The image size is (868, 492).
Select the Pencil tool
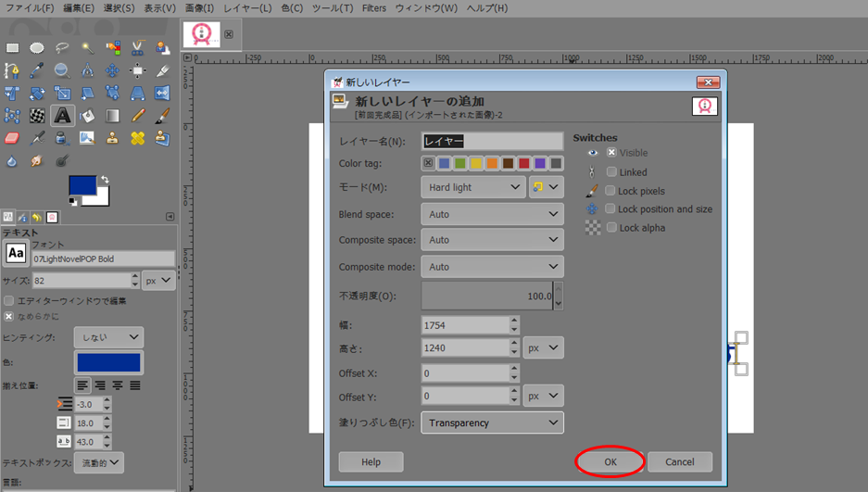pyautogui.click(x=138, y=116)
